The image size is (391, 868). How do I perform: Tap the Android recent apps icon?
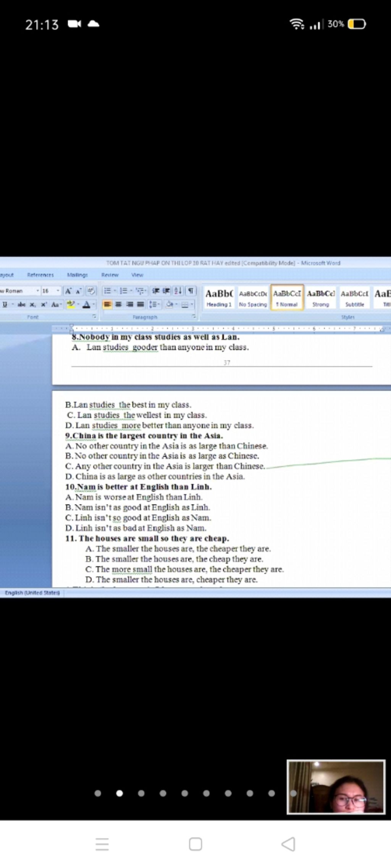pyautogui.click(x=102, y=844)
